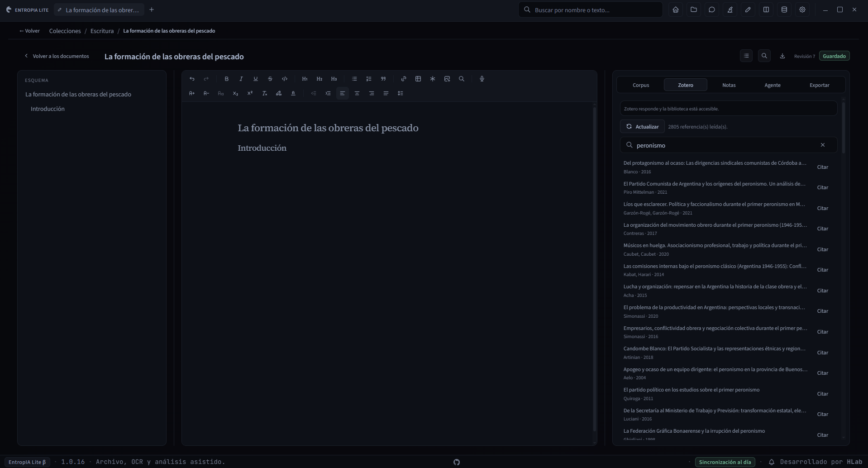
Task: Apply italic formatting
Action: click(x=241, y=79)
